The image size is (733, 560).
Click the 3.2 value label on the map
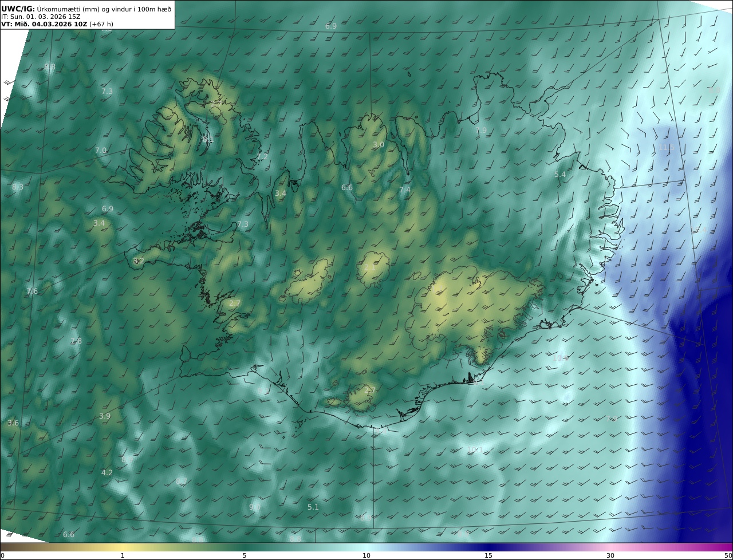(139, 261)
